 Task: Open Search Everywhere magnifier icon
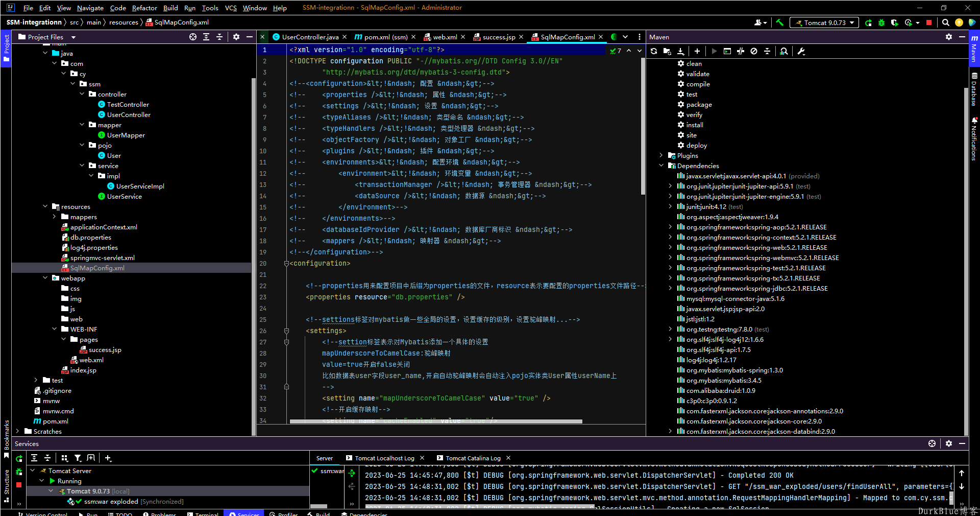[x=945, y=22]
